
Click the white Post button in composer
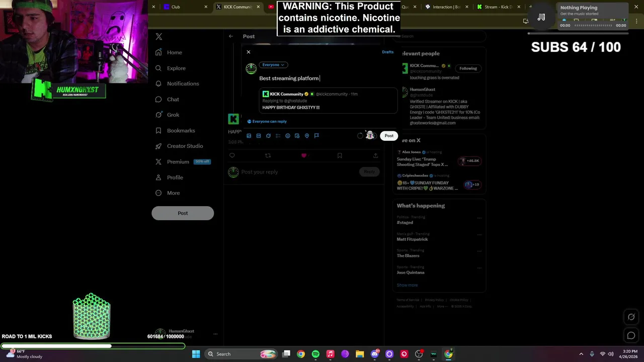pyautogui.click(x=389, y=136)
